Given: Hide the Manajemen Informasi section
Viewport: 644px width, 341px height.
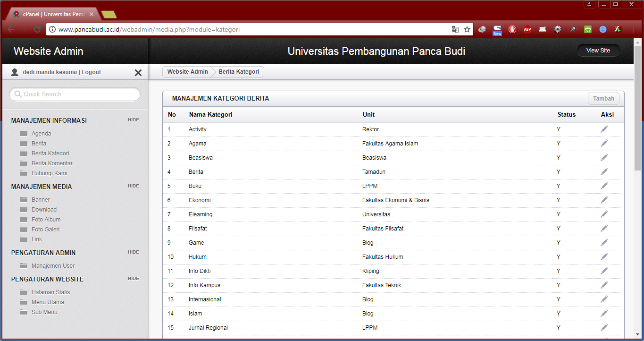Looking at the screenshot, I should 133,120.
